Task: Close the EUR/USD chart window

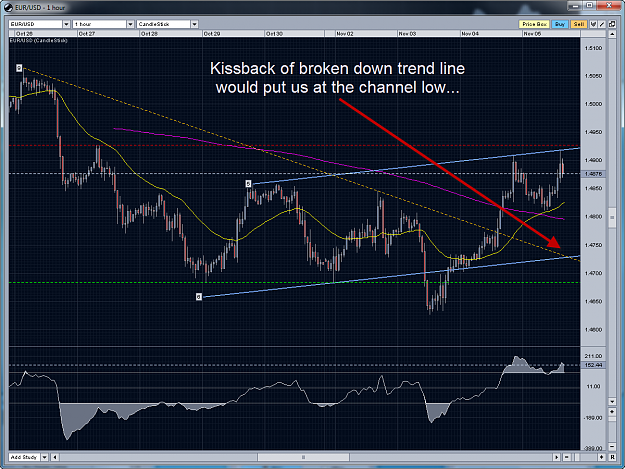Action: [x=609, y=6]
